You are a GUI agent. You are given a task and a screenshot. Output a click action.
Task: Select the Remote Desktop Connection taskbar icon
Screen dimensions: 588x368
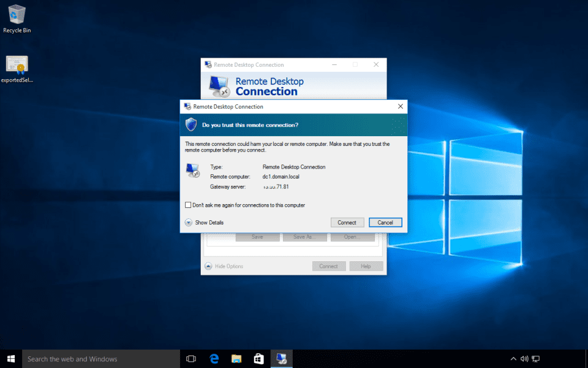[281, 358]
